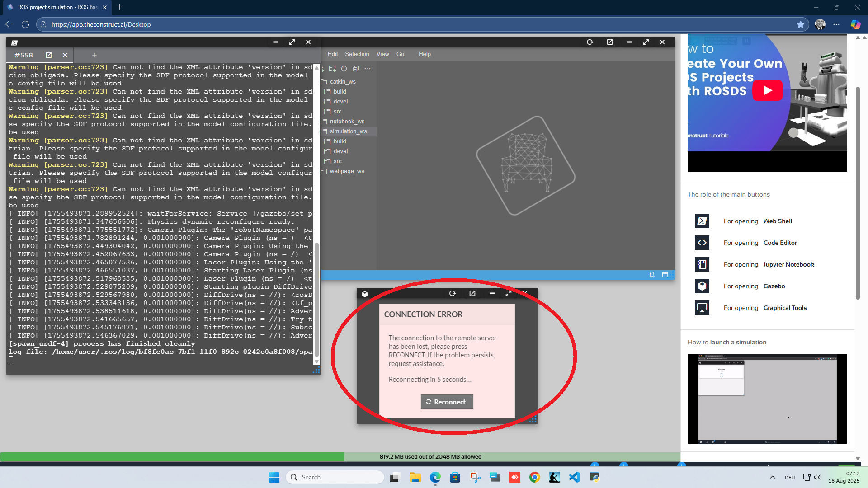This screenshot has width=868, height=488.
Task: Refresh the file explorer tree
Action: 344,69
